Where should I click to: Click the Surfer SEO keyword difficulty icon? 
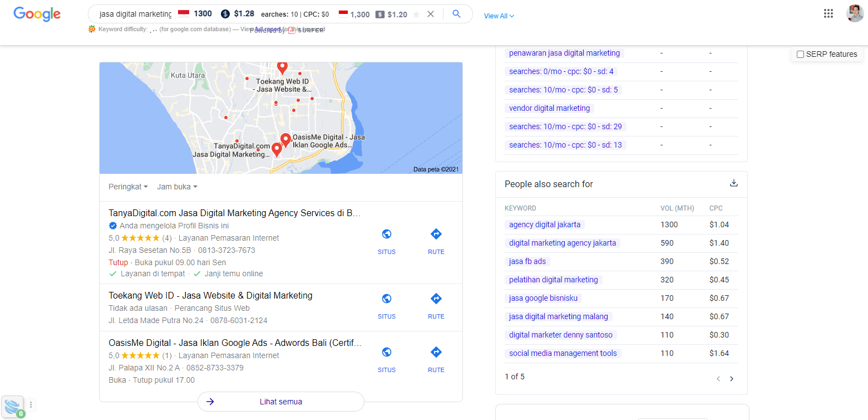point(92,29)
